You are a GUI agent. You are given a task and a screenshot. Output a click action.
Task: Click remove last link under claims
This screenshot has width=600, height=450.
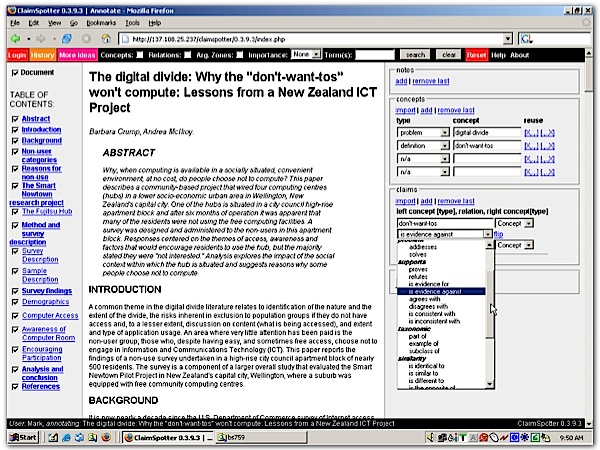(x=456, y=201)
